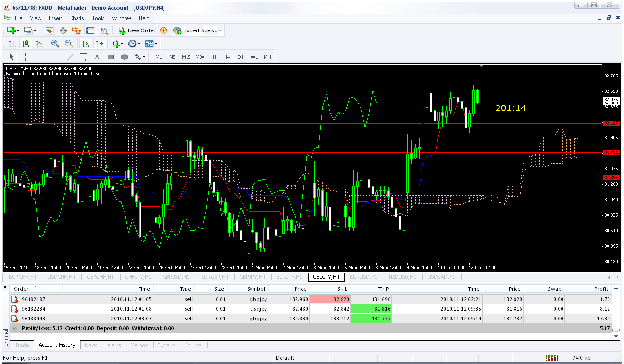The height and width of the screenshot is (364, 624).
Task: Select the Vertical Line drawing tool
Action: [43, 57]
